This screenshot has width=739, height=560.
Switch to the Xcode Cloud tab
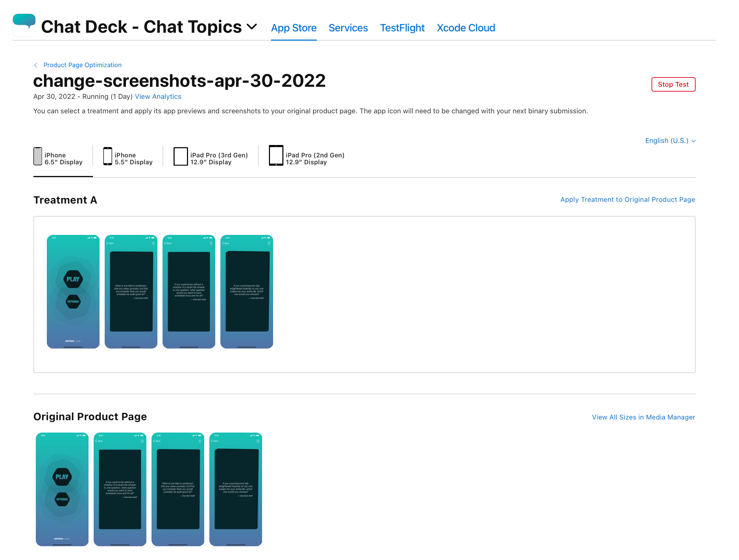click(466, 28)
